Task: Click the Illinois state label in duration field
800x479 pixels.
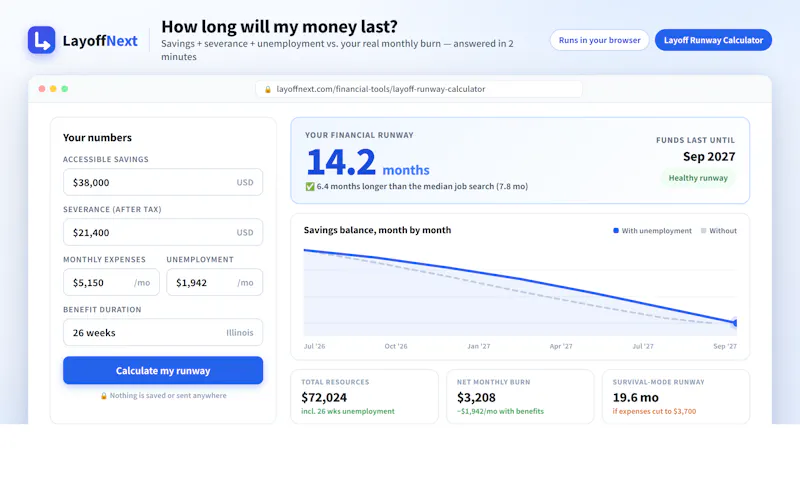Action: (x=240, y=333)
